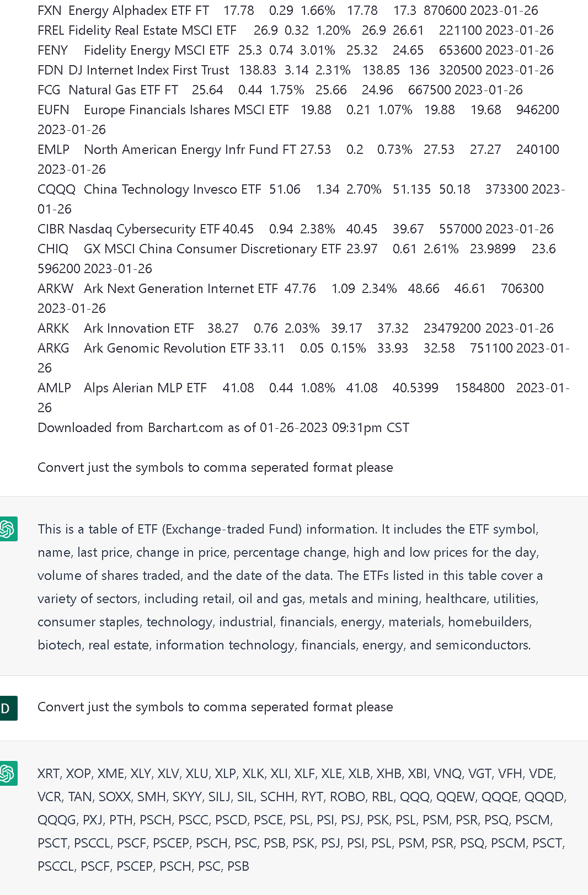Click 'Ark Innovation ETF' name in the table
The width and height of the screenshot is (588, 895).
(x=139, y=328)
